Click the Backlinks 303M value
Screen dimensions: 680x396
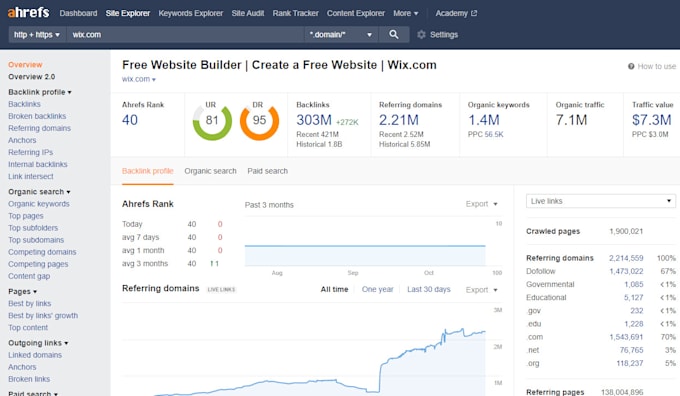point(314,120)
